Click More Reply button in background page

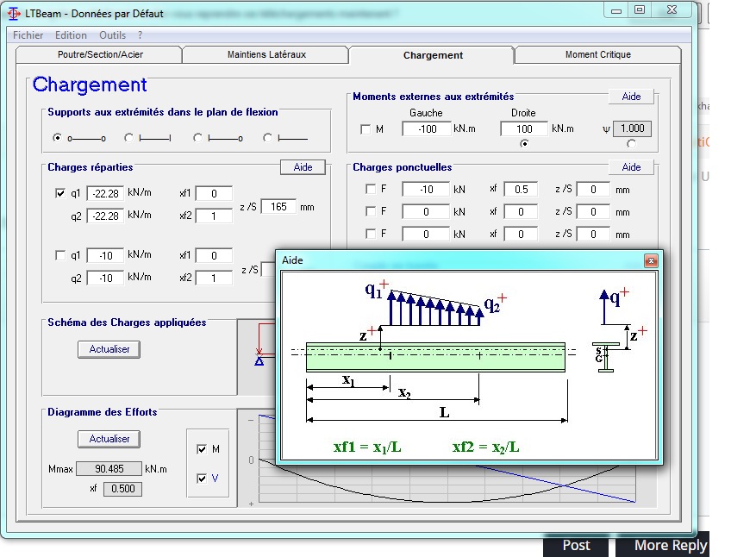click(x=663, y=546)
